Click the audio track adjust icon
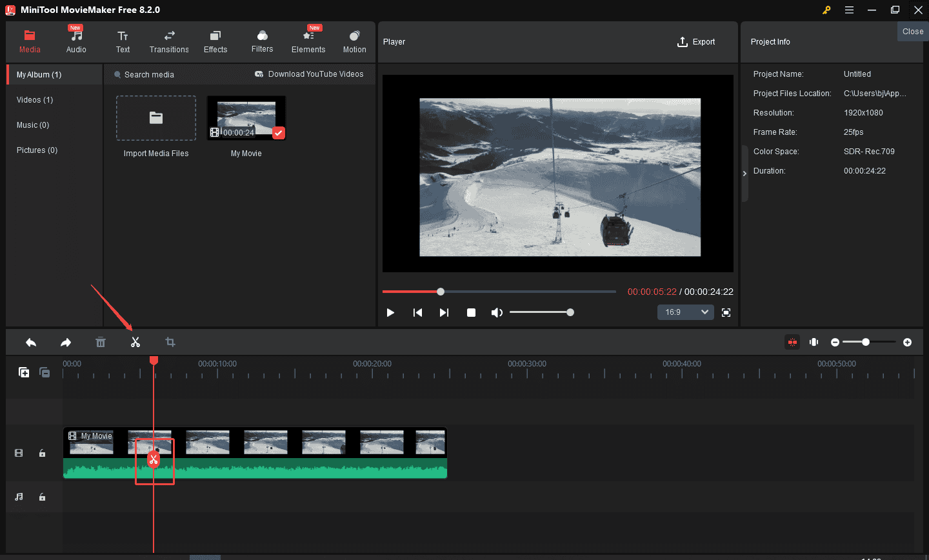The height and width of the screenshot is (560, 929). pyautogui.click(x=814, y=342)
